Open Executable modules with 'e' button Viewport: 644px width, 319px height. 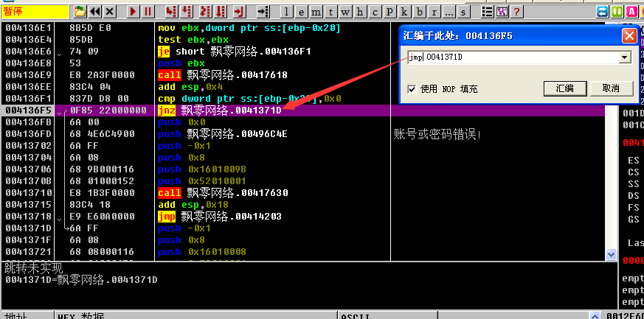tap(302, 12)
